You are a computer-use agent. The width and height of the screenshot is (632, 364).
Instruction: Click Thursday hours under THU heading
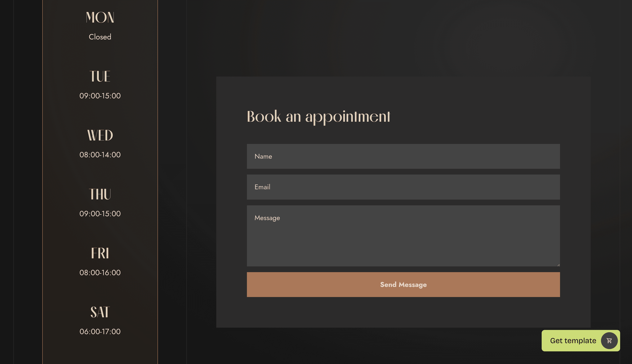[x=100, y=214]
